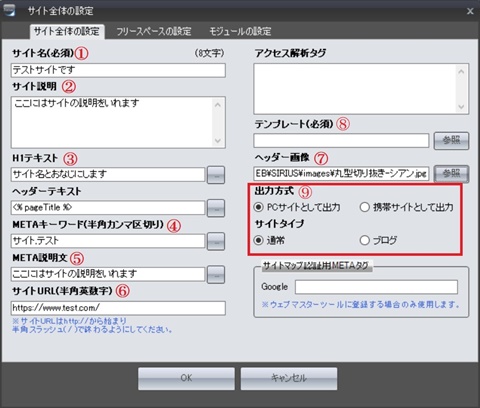The image size is (480, 408).
Task: Select 携帯サイトとして出力 radio button
Action: pyautogui.click(x=365, y=207)
